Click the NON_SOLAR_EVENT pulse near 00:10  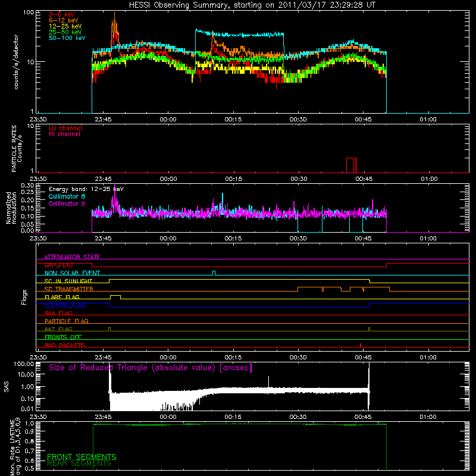(x=214, y=273)
